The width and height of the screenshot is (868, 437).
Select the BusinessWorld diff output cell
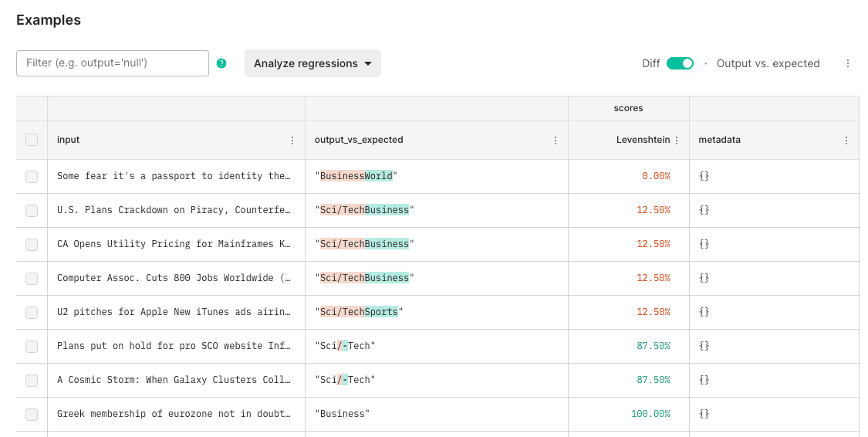coord(356,176)
